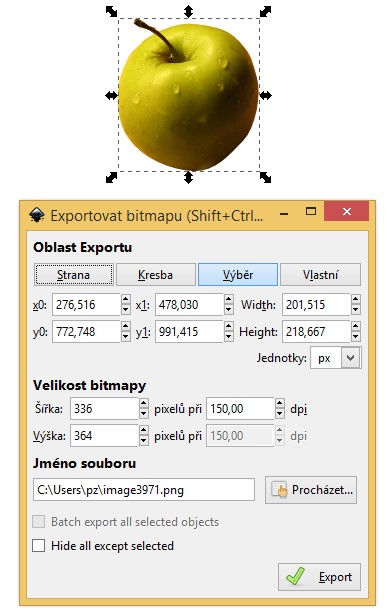This screenshot has width=387, height=615.
Task: Decrease Výška value with down arrow
Action: coord(144,440)
